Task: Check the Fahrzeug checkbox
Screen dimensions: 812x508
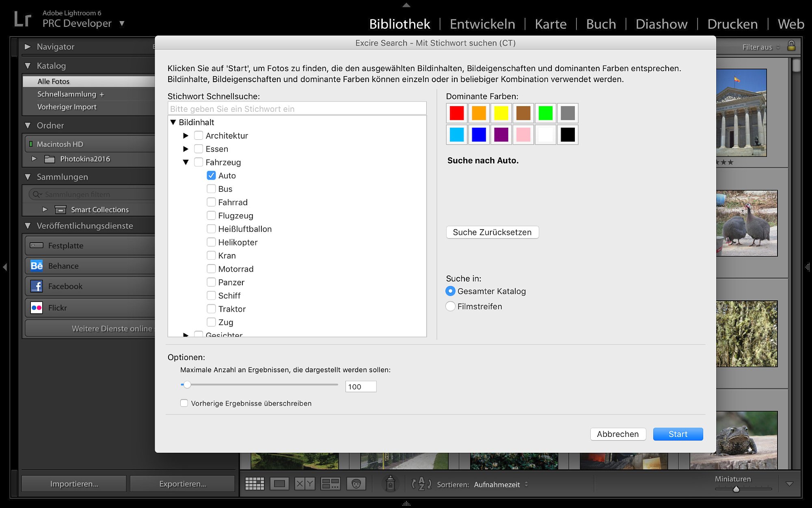Action: pyautogui.click(x=199, y=162)
